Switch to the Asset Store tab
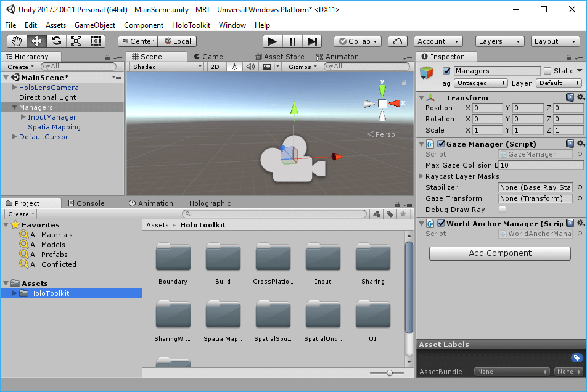 coord(280,57)
